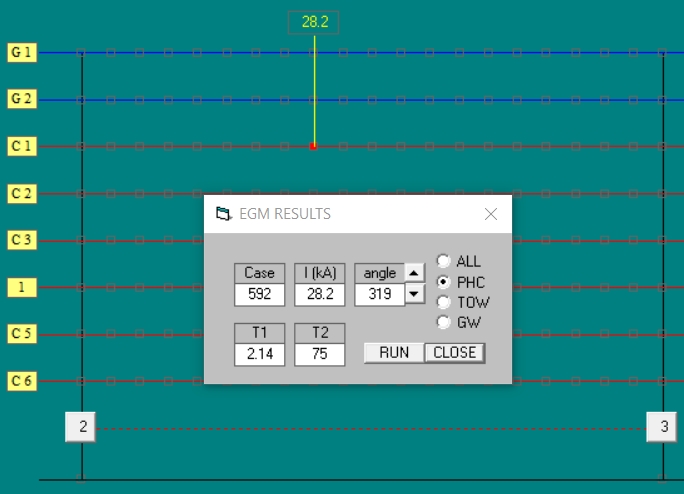Select the GW radio option
This screenshot has height=494, width=684.
click(443, 322)
